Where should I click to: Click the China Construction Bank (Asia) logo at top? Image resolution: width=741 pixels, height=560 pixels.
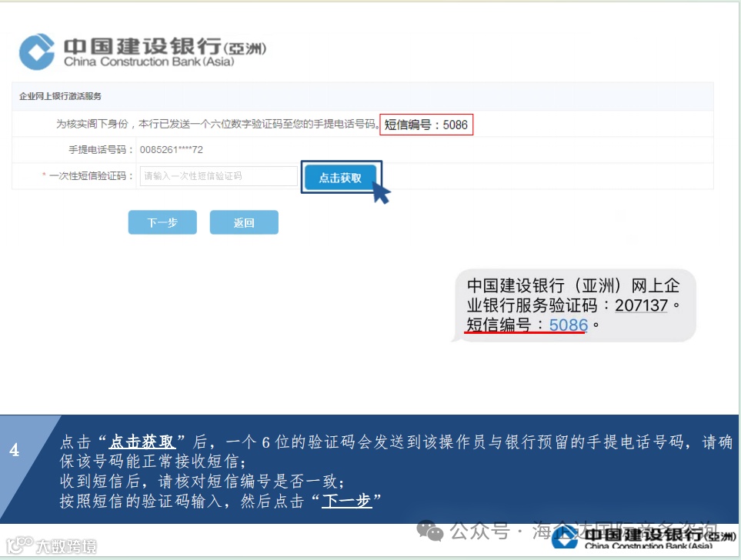(142, 52)
